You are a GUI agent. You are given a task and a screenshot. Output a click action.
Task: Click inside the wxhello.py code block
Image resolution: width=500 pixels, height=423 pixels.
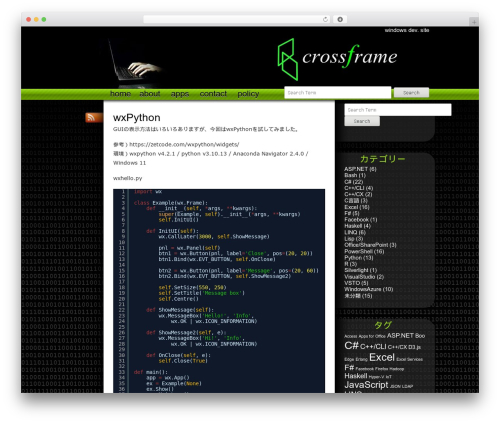click(219, 291)
